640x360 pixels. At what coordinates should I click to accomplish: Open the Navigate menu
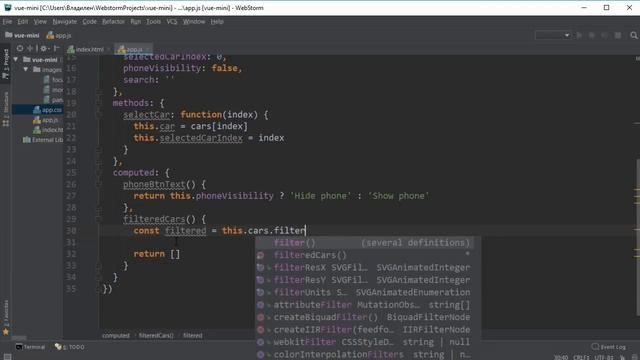[x=64, y=22]
